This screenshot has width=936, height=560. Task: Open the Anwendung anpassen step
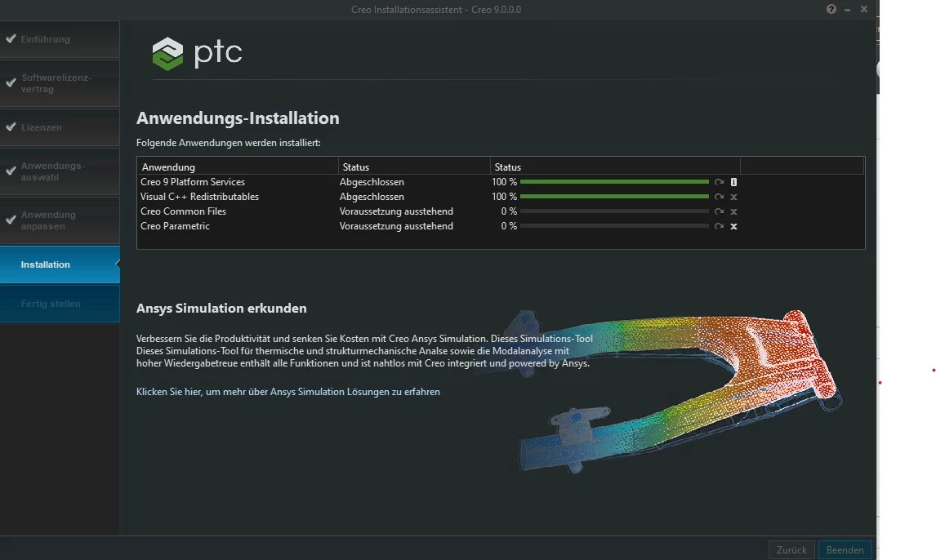pyautogui.click(x=60, y=220)
